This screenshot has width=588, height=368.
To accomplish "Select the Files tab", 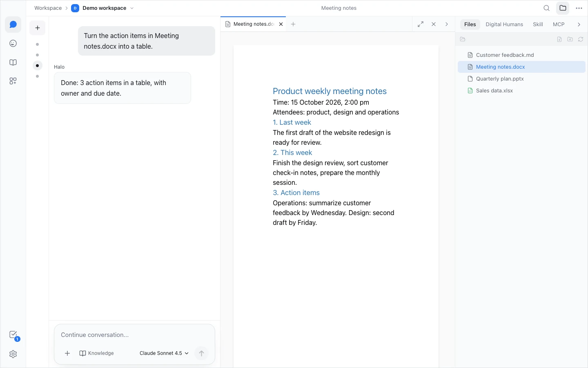I will tap(470, 25).
